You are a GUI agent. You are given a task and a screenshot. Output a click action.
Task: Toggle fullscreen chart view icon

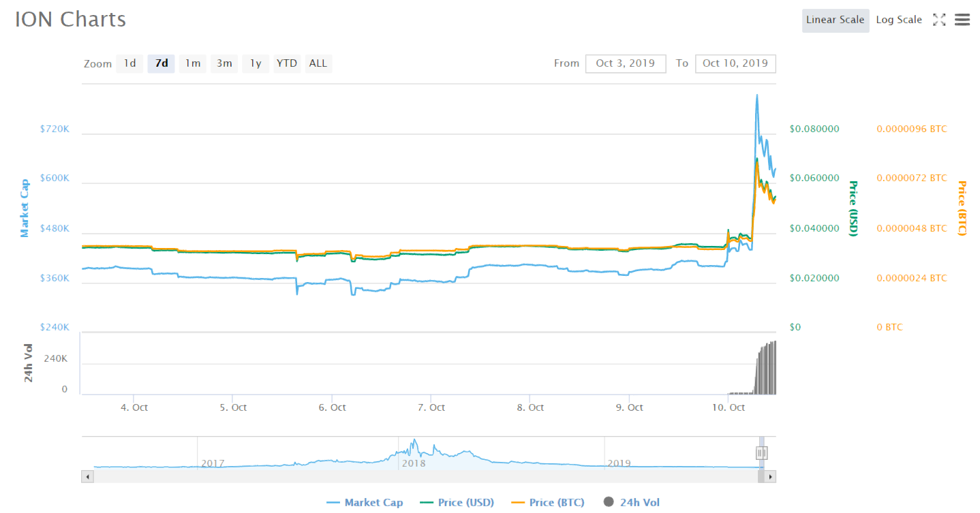click(939, 20)
